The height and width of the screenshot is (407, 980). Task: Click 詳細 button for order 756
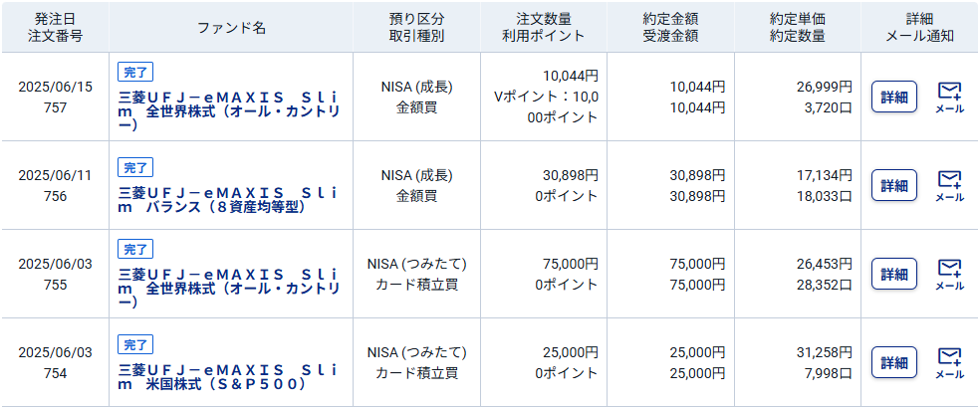tap(894, 185)
